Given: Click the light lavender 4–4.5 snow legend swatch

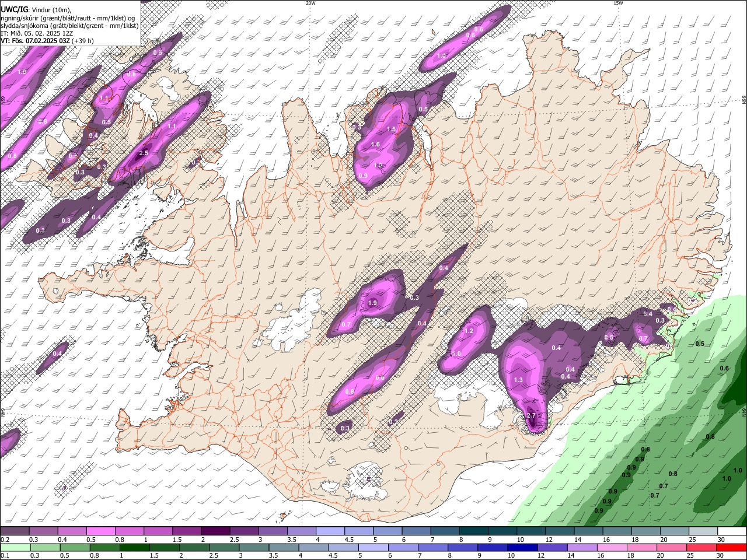Looking at the screenshot, I should [329, 531].
